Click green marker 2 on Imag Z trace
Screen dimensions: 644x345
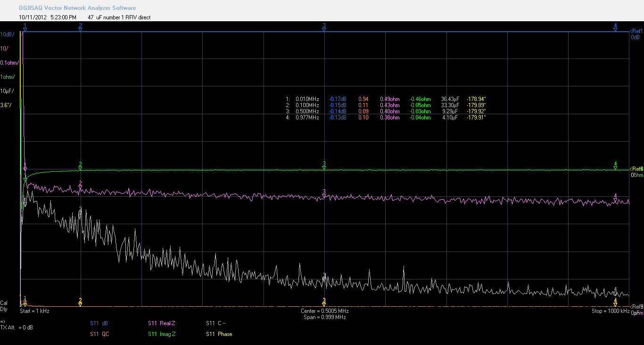(81, 166)
